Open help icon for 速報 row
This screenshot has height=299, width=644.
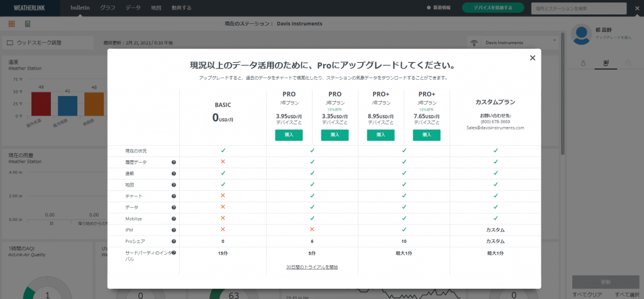pos(174,173)
